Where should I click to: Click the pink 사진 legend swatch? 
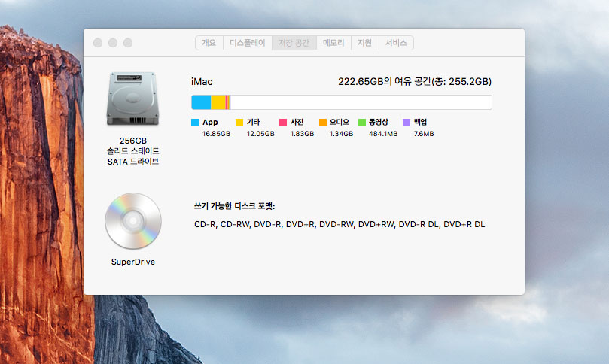(283, 122)
